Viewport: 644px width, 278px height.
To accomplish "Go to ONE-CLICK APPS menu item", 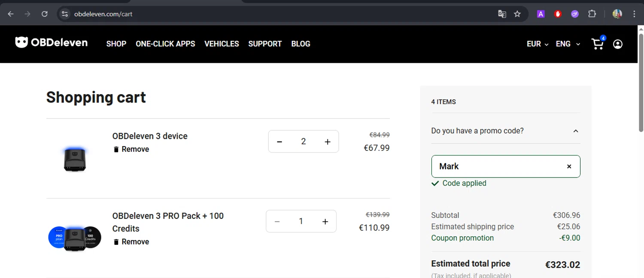I will 165,44.
